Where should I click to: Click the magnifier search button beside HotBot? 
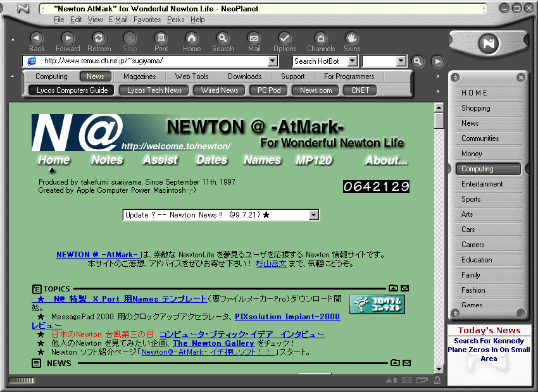point(418,61)
